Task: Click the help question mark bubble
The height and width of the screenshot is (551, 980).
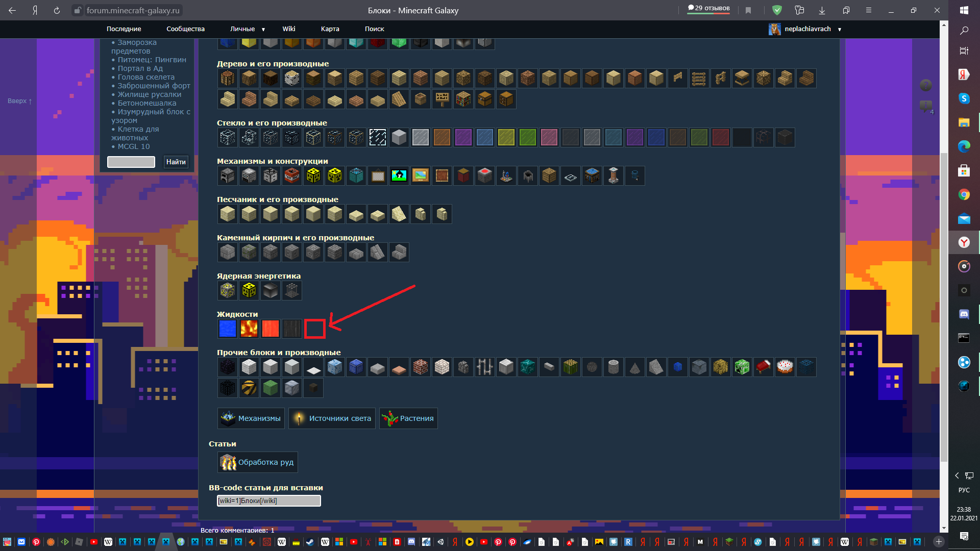Action: coord(926,85)
